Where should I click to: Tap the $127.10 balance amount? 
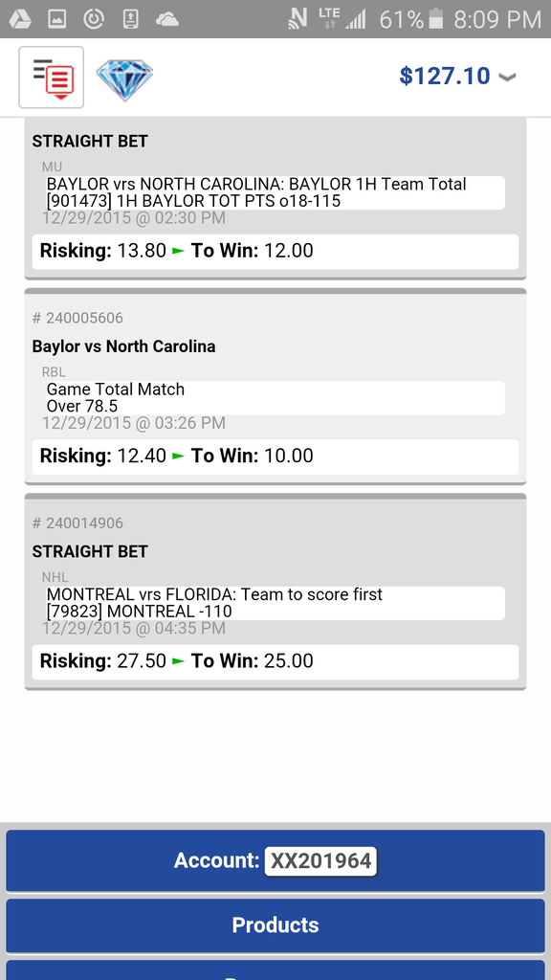(445, 77)
